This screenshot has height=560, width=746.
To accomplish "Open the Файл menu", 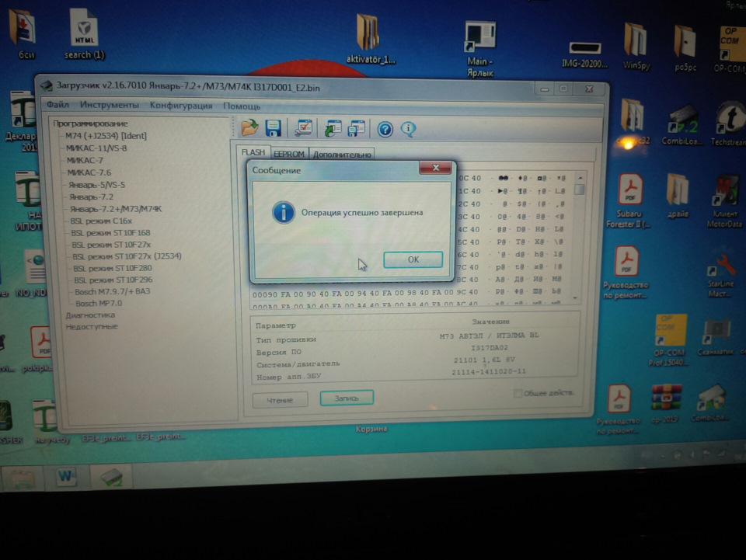I will point(58,105).
